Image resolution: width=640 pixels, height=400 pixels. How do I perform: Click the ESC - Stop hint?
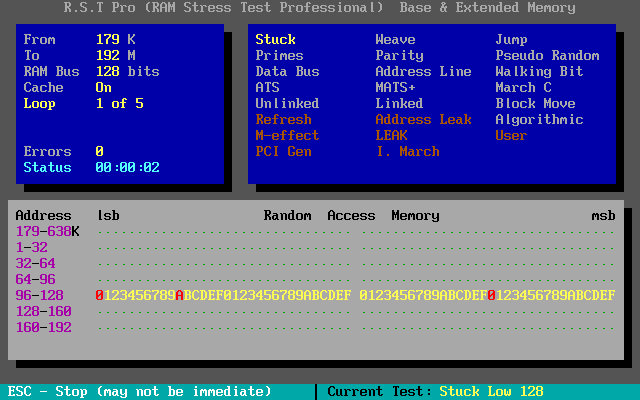coord(139,391)
